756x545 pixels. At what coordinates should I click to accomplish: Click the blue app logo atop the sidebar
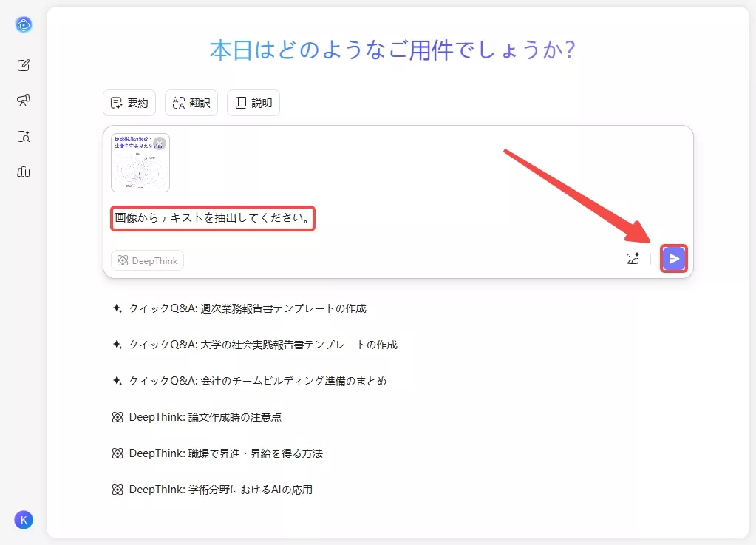[x=23, y=24]
